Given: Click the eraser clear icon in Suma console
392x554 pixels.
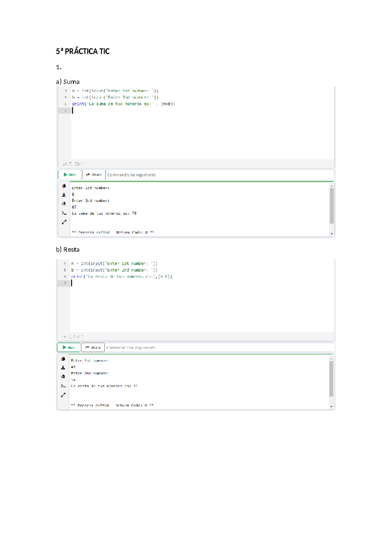Looking at the screenshot, I should pyautogui.click(x=64, y=204).
